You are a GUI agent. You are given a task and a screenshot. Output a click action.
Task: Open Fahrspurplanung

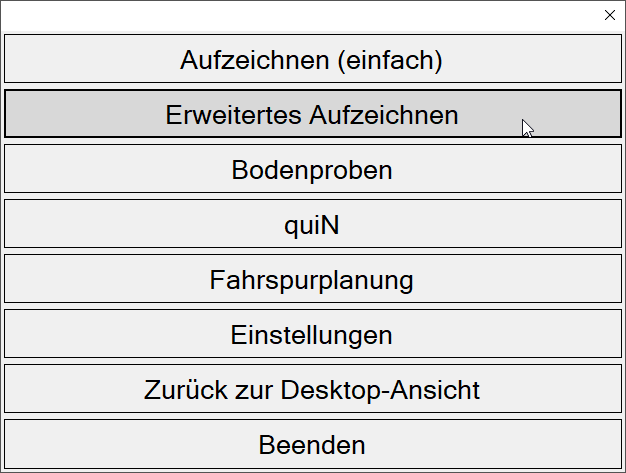pos(312,280)
